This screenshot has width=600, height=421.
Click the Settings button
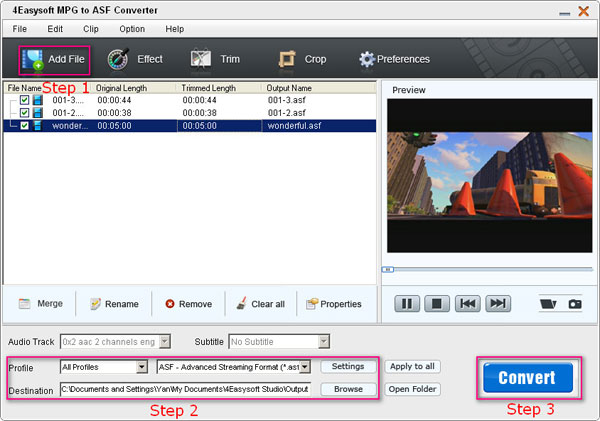[348, 367]
